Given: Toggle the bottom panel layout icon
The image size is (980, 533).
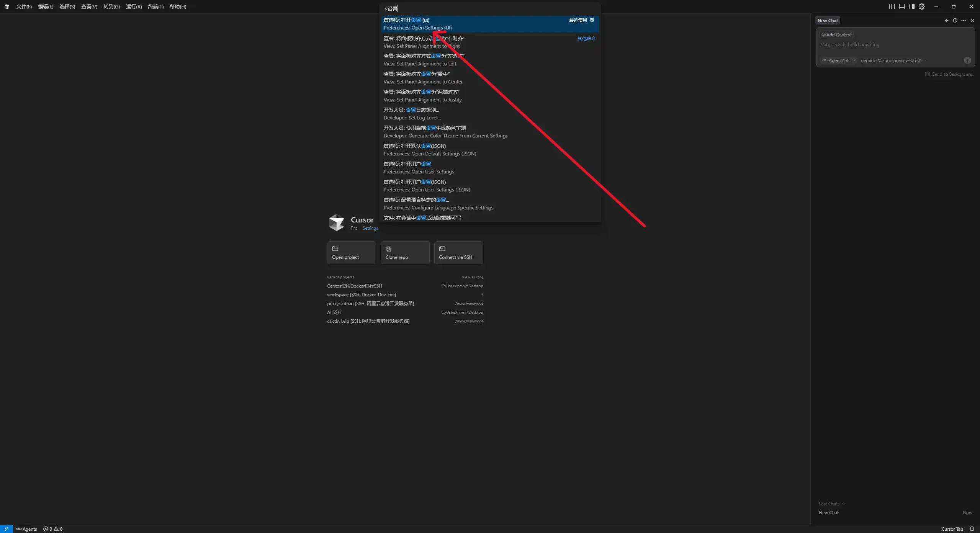Looking at the screenshot, I should click(x=901, y=7).
